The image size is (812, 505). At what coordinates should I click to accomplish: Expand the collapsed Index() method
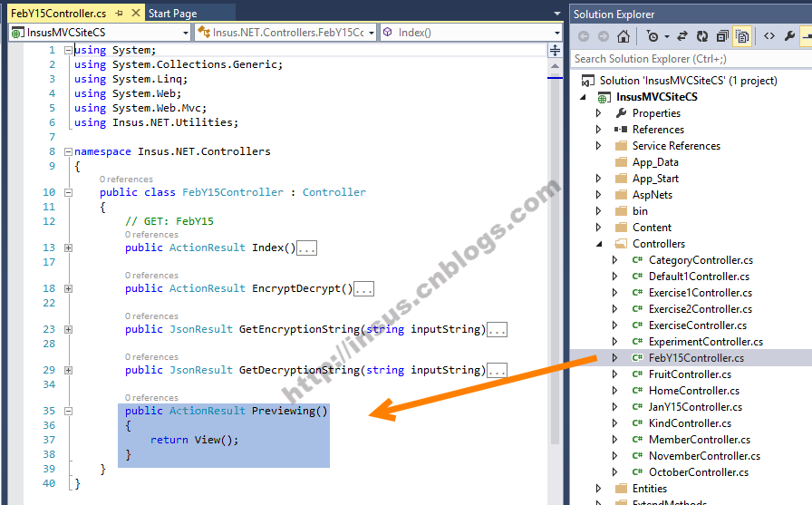68,248
